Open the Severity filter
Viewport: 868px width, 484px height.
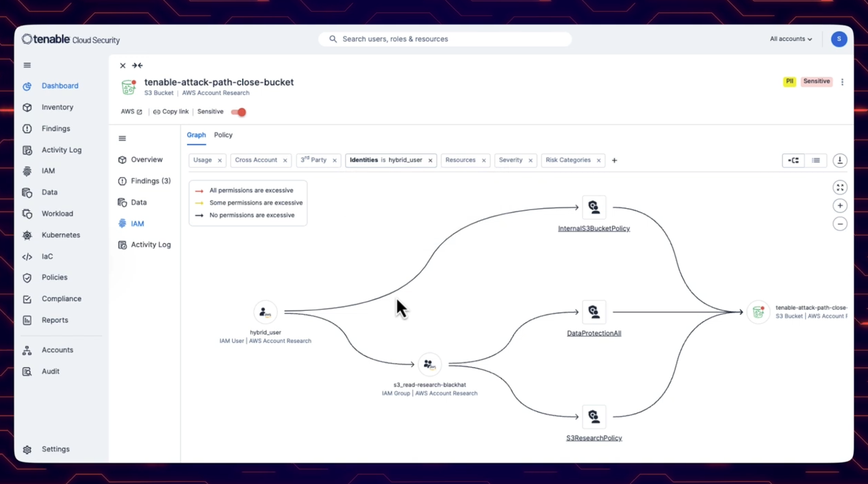(511, 160)
